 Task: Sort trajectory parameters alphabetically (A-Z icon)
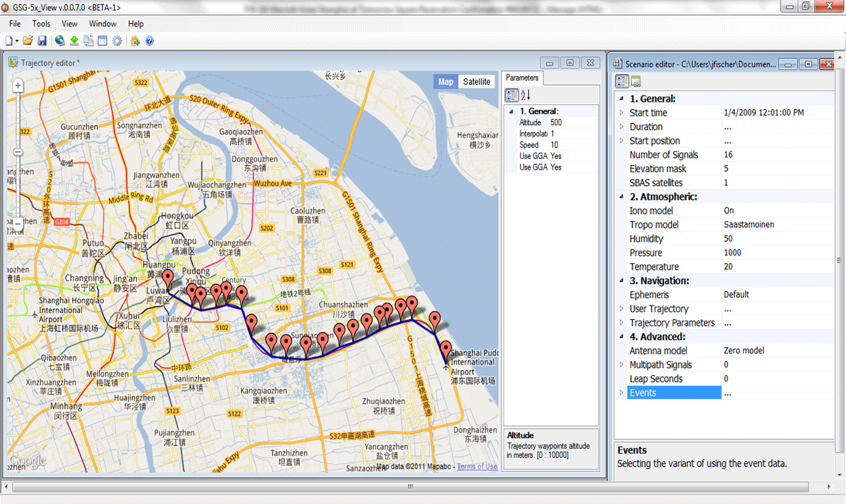tap(525, 96)
